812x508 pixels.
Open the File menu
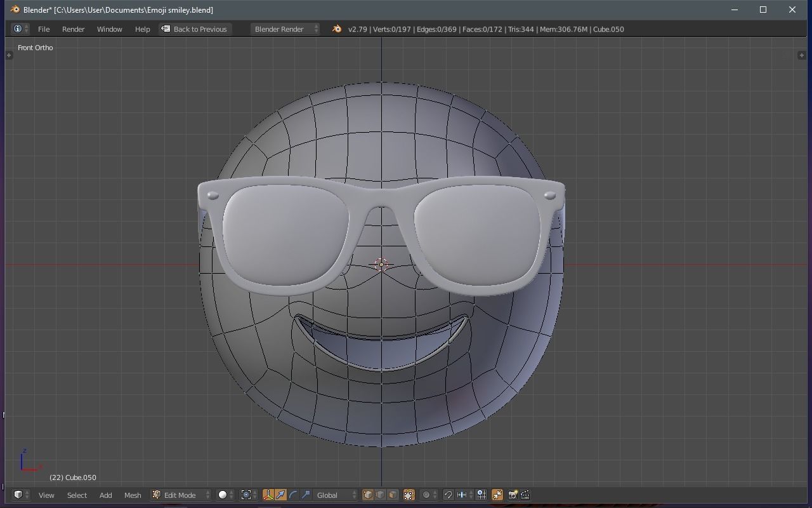coord(44,29)
